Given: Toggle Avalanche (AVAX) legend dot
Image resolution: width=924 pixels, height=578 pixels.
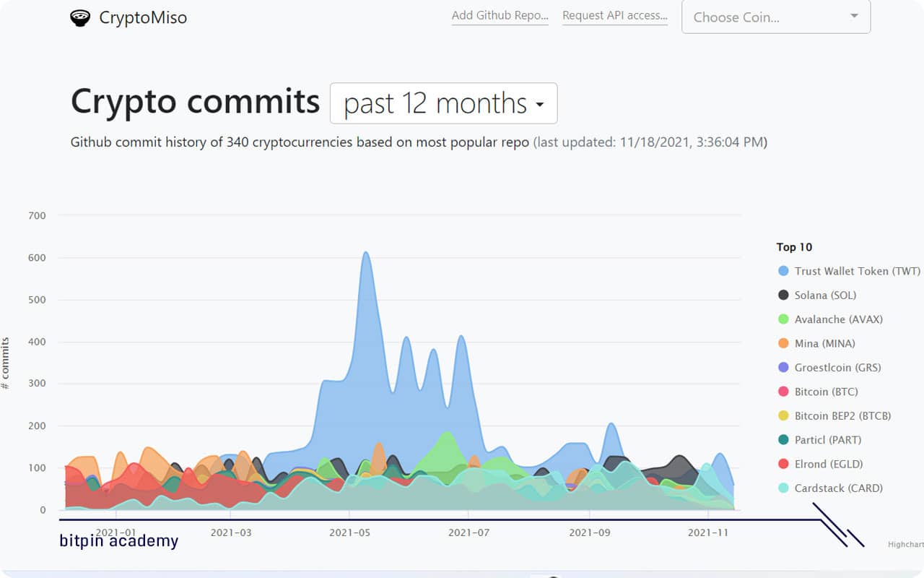Looking at the screenshot, I should 783,319.
